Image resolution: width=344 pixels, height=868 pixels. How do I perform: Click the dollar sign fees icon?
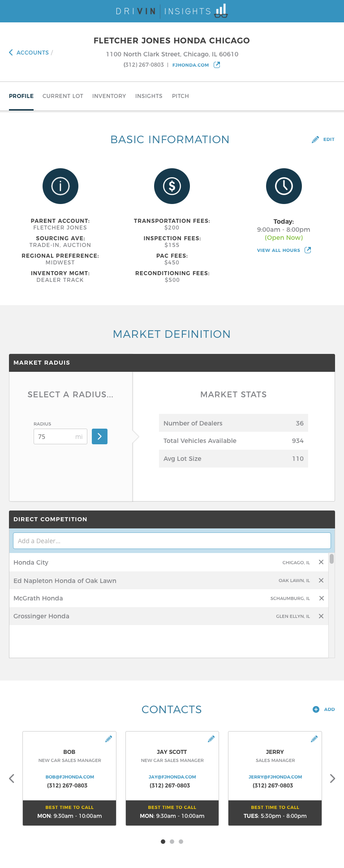click(172, 186)
